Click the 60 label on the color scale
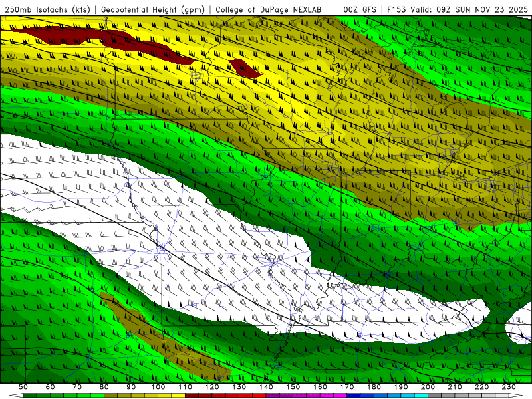This screenshot has height=399, width=532. tap(50, 387)
